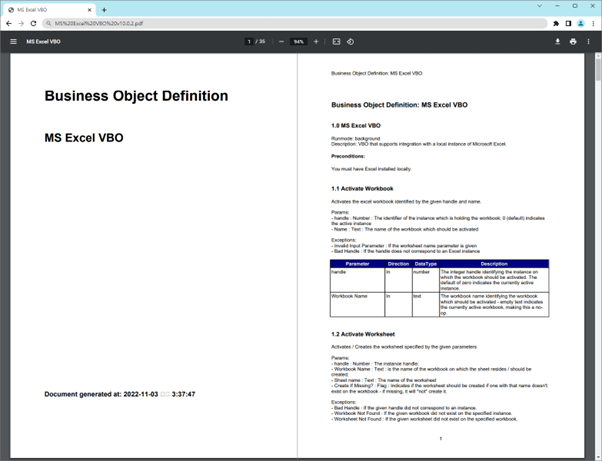Click the Fit to page icon
Image resolution: width=602 pixels, height=461 pixels.
336,41
